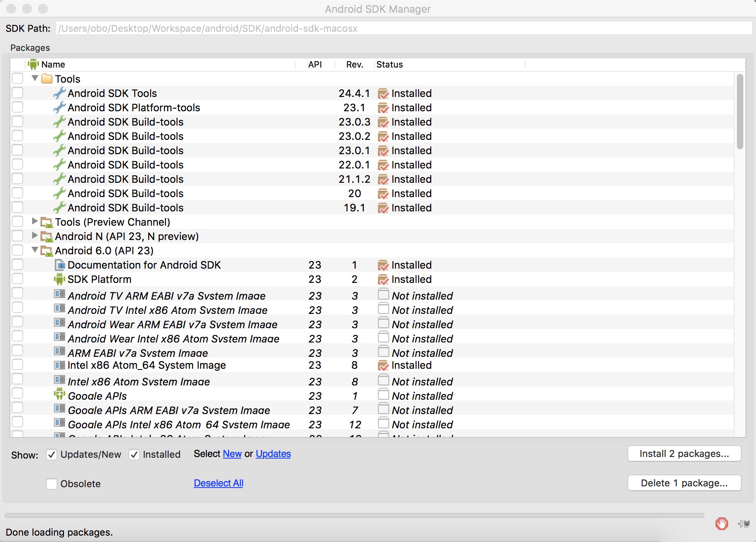Click the SDK Platform android robot icon
The height and width of the screenshot is (542, 756).
click(x=60, y=279)
